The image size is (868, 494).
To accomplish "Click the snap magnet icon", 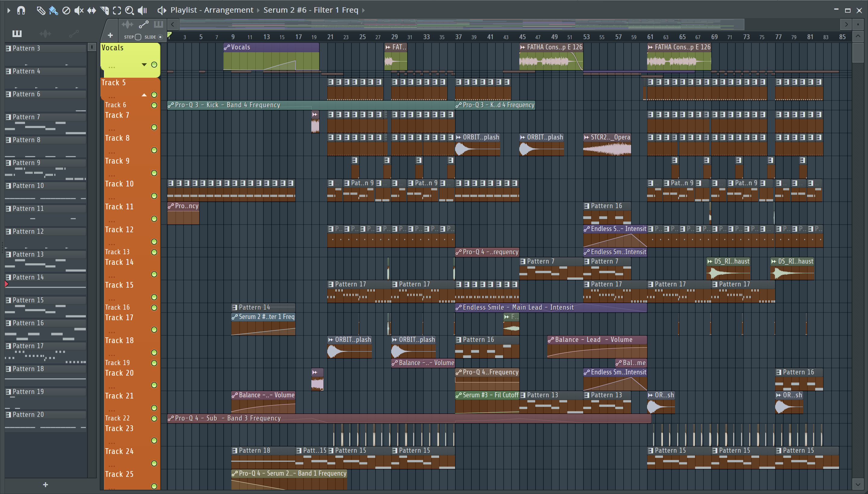I will pos(21,10).
